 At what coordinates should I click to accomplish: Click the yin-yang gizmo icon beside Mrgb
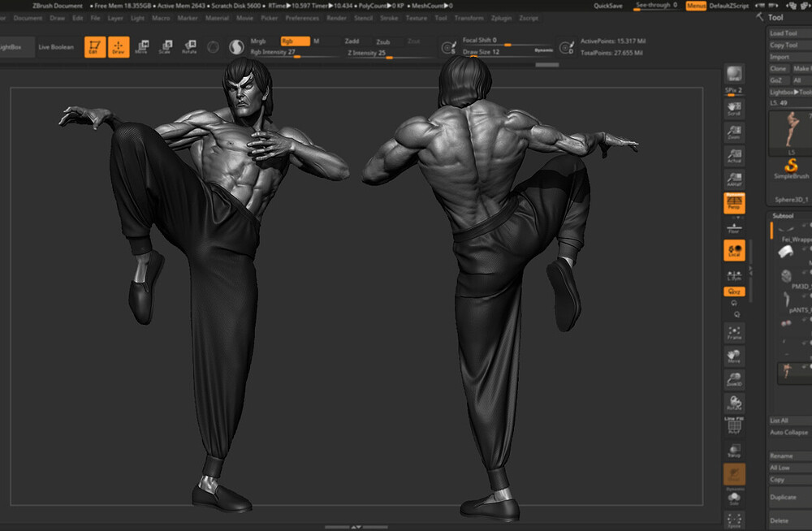(236, 47)
